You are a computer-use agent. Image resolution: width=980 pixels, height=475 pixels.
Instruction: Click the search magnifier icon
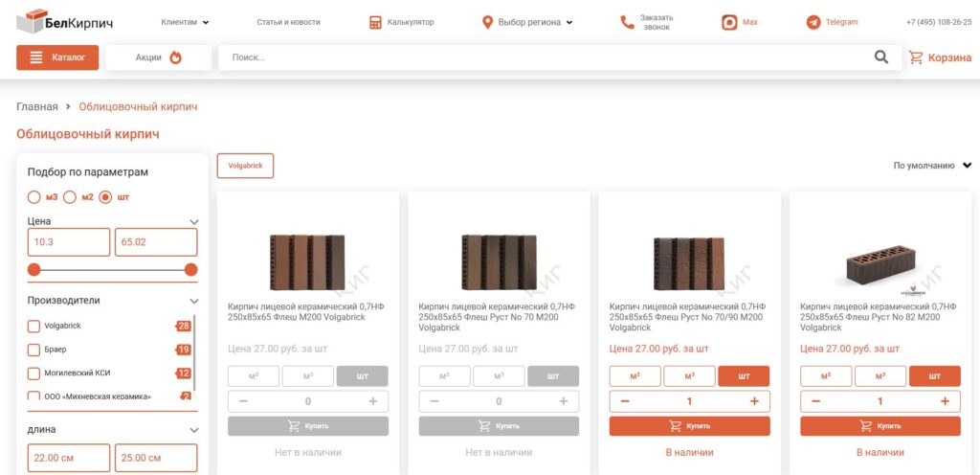[881, 57]
